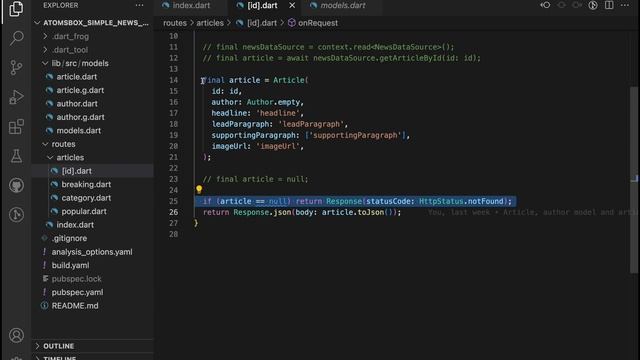Click the editor vertical scrollbar
The height and width of the screenshot is (360, 640).
point(634,180)
